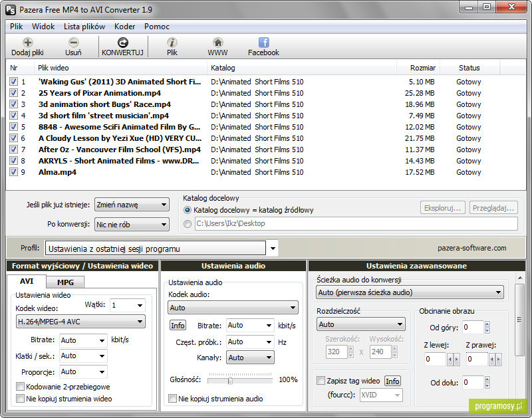Screen dimensions: 532x418
Task: Select the 3d short film 'street musician'.mp4 row
Action: (x=104, y=116)
